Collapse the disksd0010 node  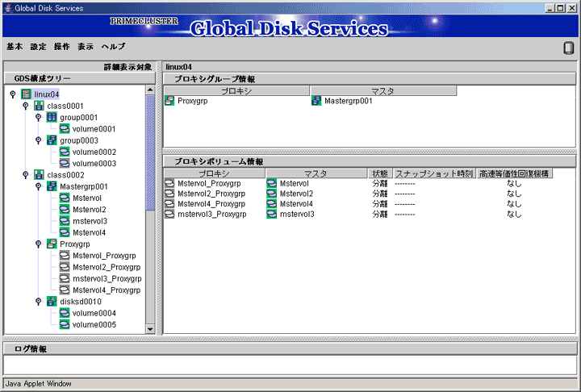[x=38, y=301]
